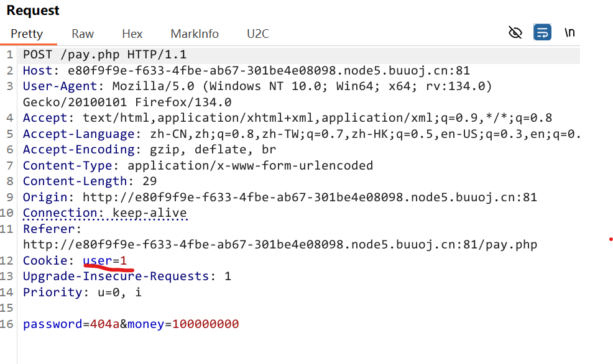The image size is (613, 364).
Task: Click line number 16 in gutter
Action: click(x=7, y=324)
